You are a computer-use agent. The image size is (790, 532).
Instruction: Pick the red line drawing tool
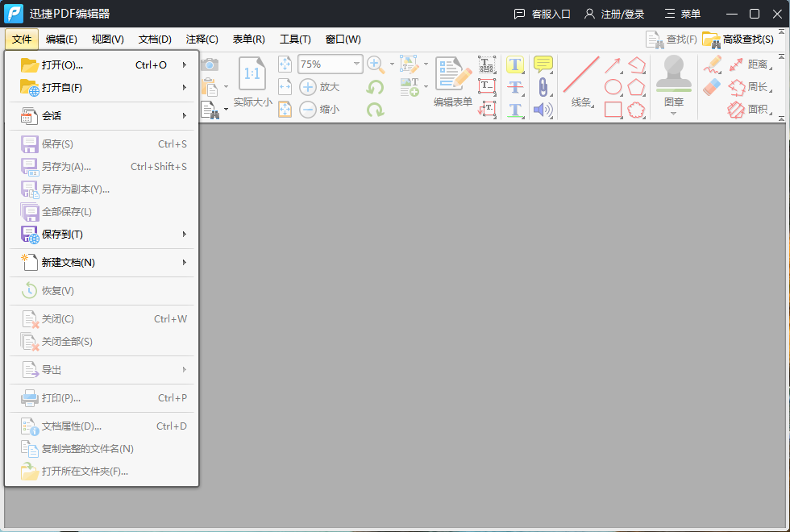point(580,75)
